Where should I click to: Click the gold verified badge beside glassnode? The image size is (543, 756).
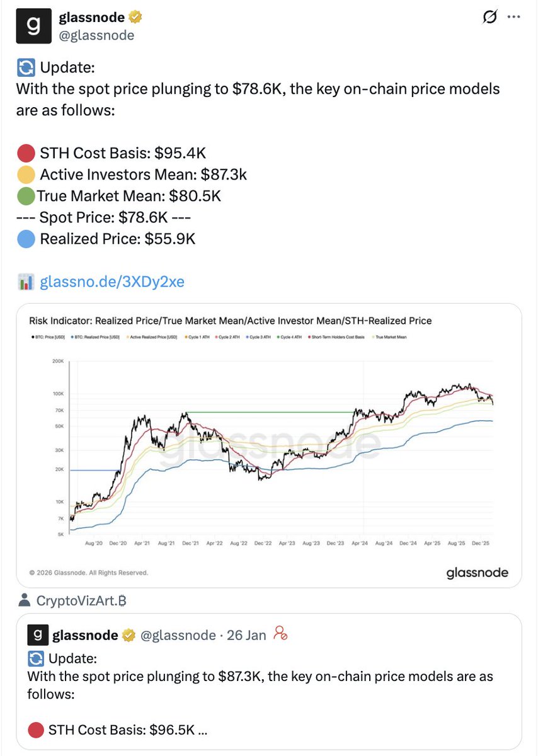[135, 18]
